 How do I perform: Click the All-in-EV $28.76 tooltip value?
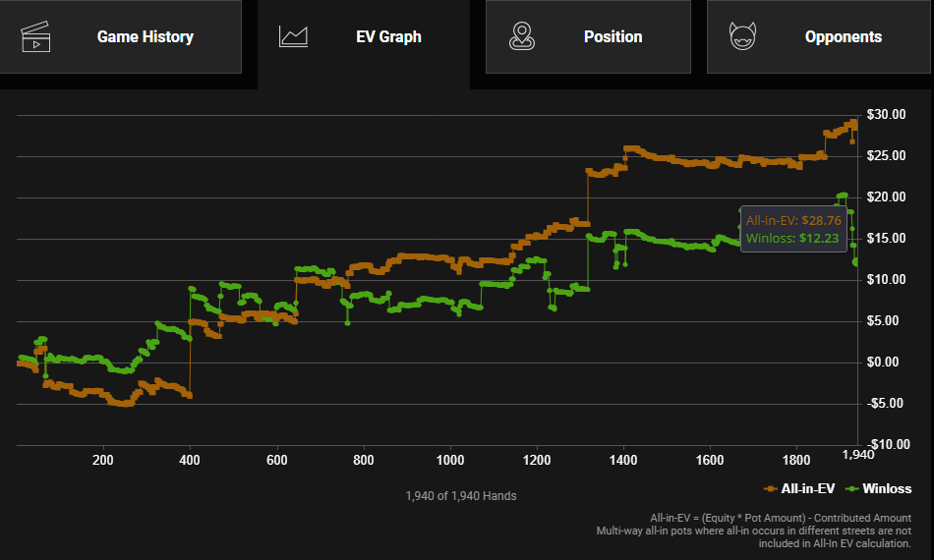tap(821, 220)
